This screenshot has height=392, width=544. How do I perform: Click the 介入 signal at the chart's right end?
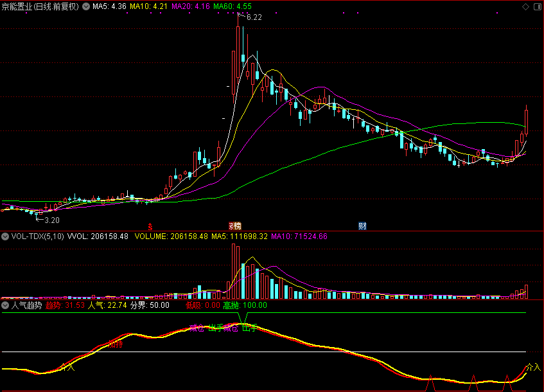tap(533, 367)
